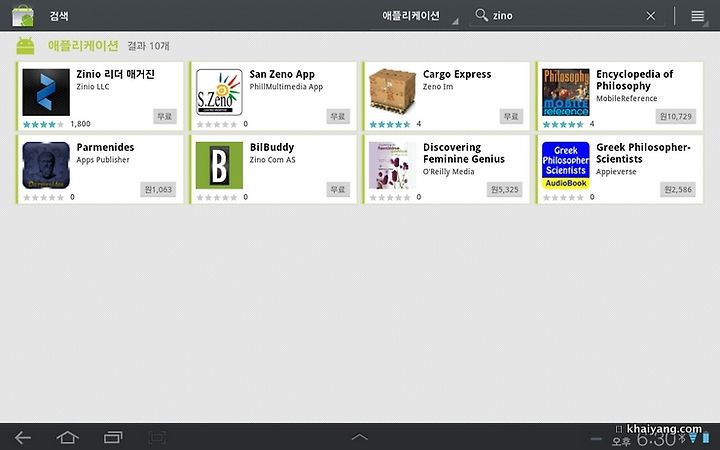Tap the screenshot capture icon in system bar

pyautogui.click(x=157, y=437)
